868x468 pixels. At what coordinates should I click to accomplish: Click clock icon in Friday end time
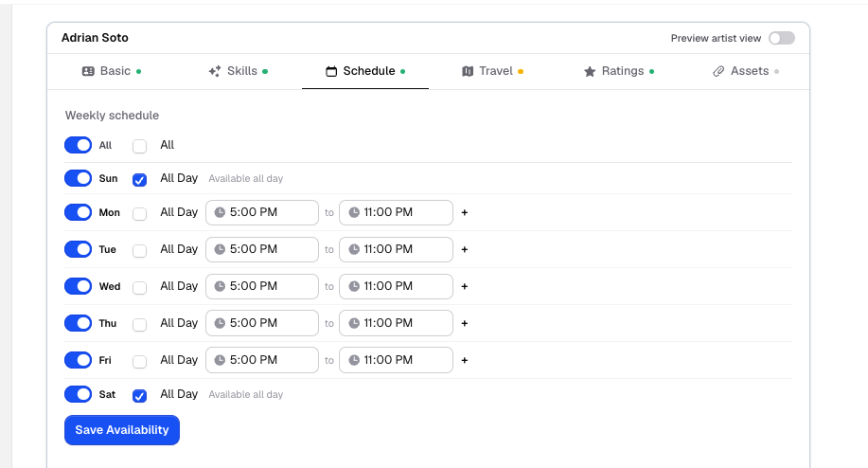[354, 361]
